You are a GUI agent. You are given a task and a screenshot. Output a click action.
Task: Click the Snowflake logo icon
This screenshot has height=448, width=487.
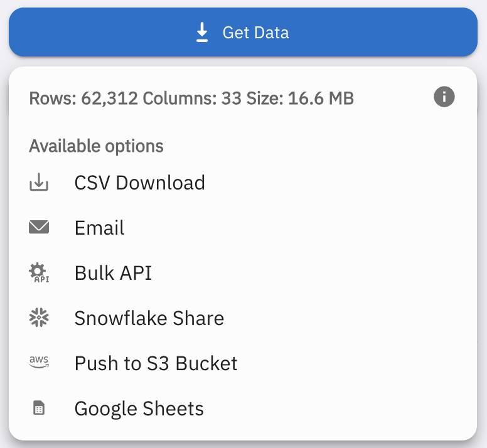(39, 317)
